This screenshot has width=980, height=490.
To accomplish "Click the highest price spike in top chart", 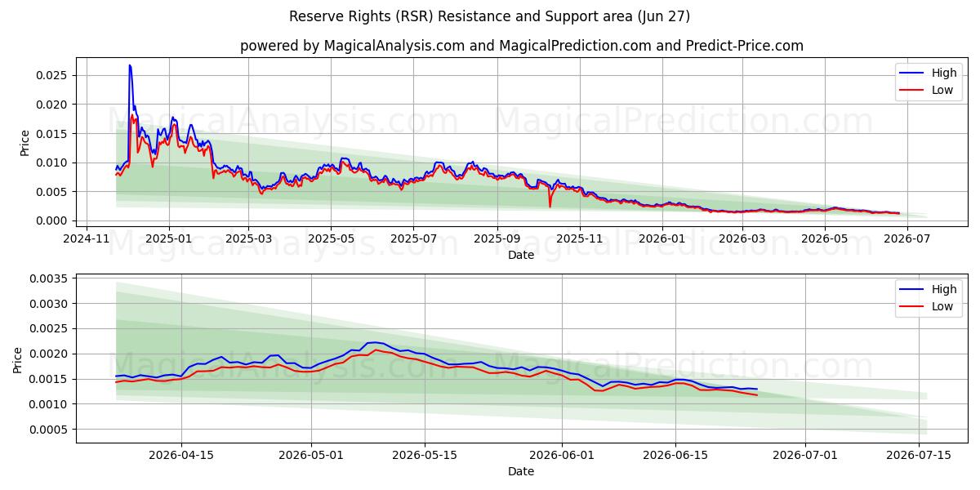I will 129,65.
